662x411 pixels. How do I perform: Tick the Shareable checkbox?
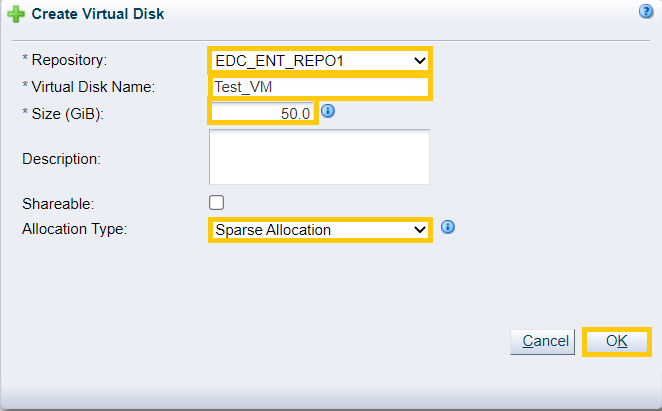coord(217,203)
